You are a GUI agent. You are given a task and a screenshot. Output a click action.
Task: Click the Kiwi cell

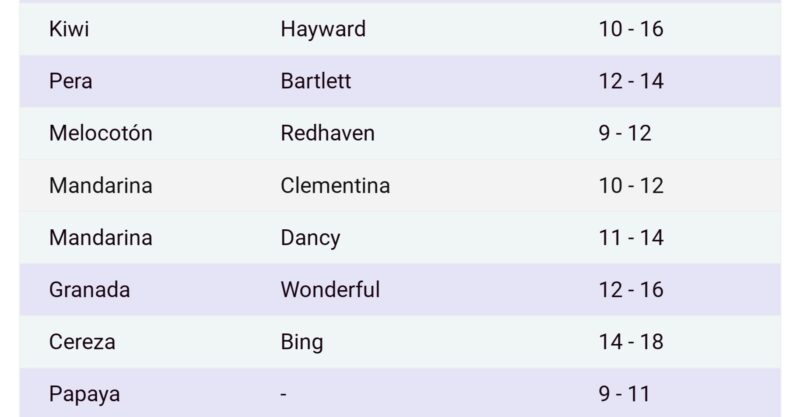pos(69,29)
